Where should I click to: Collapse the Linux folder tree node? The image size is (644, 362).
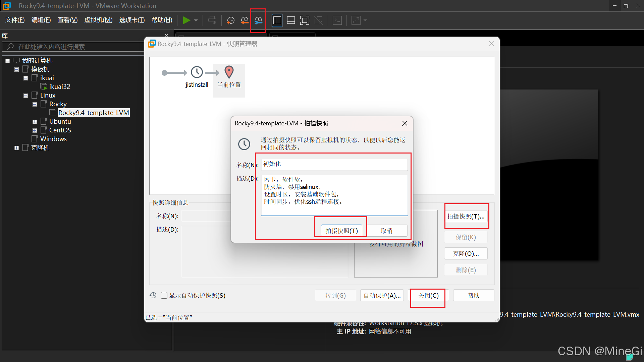pos(25,96)
